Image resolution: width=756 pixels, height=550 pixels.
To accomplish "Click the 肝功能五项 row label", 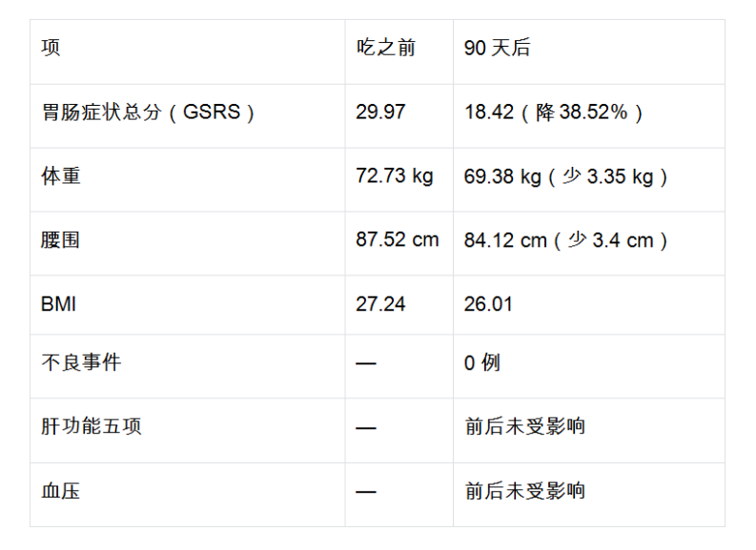I will (188, 431).
